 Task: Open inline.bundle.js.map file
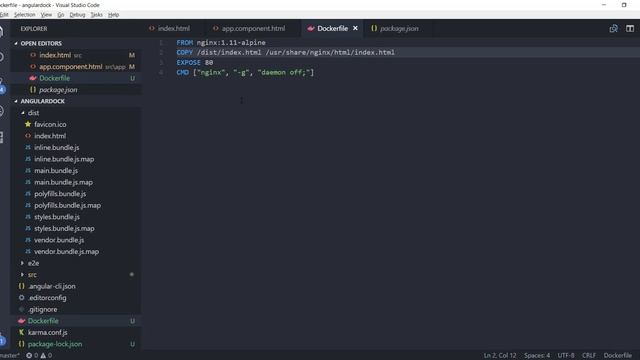[64, 159]
